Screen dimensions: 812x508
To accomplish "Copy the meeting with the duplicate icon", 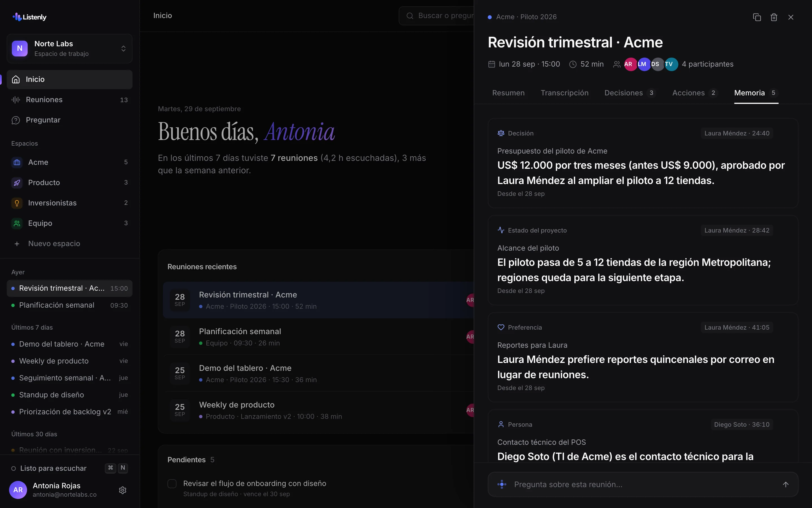I will tap(757, 17).
